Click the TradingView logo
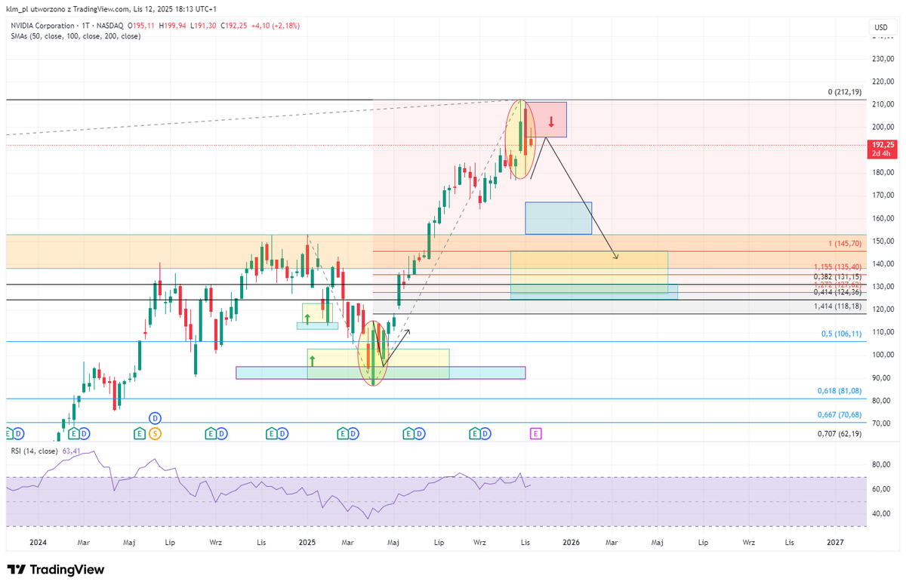 click(x=56, y=570)
